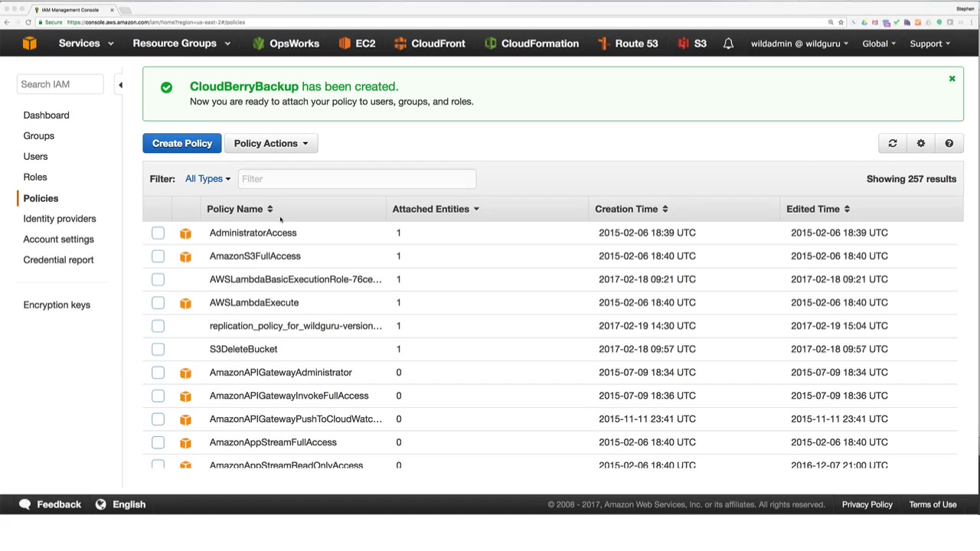
Task: Click the browser address bar URL
Action: [x=156, y=22]
